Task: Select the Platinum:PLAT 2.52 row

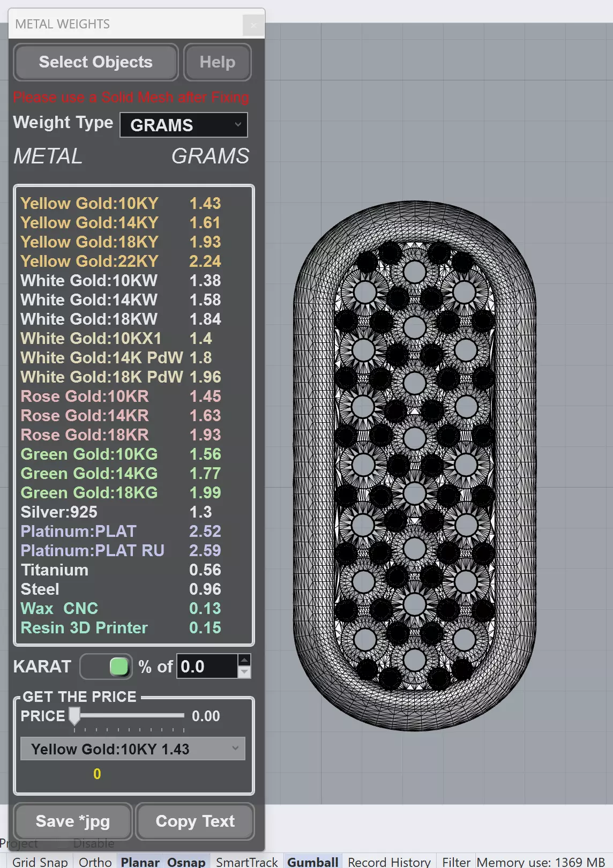Action: [121, 532]
